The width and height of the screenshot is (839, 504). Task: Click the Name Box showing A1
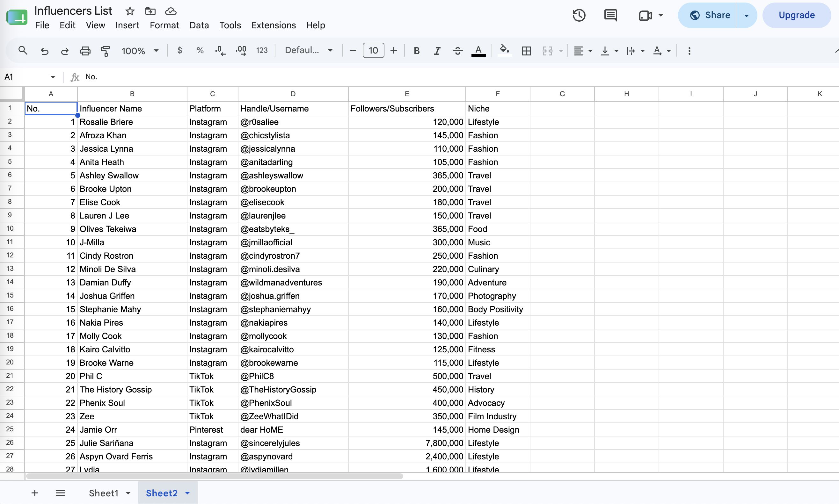[x=30, y=77]
